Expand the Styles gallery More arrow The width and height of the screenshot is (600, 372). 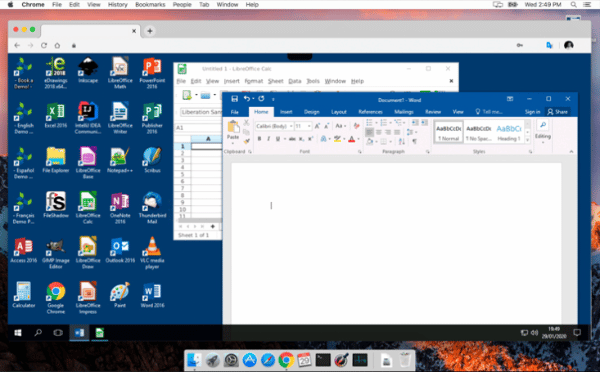528,140
